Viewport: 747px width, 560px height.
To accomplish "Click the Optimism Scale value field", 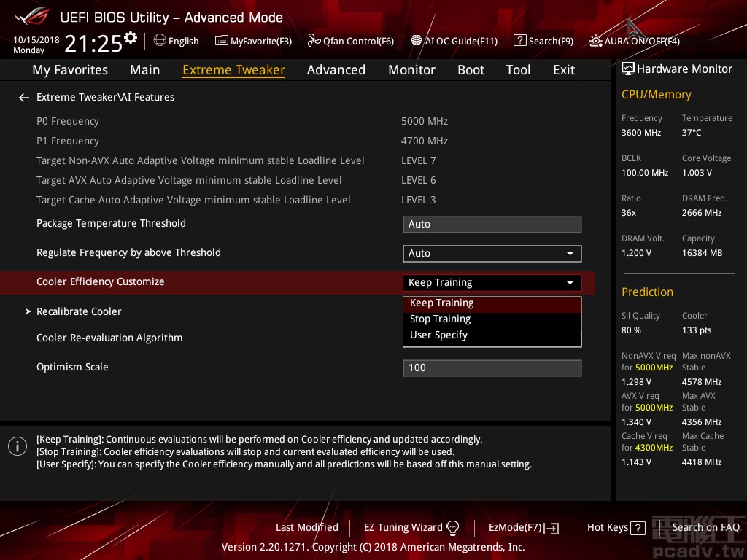I will (x=492, y=367).
